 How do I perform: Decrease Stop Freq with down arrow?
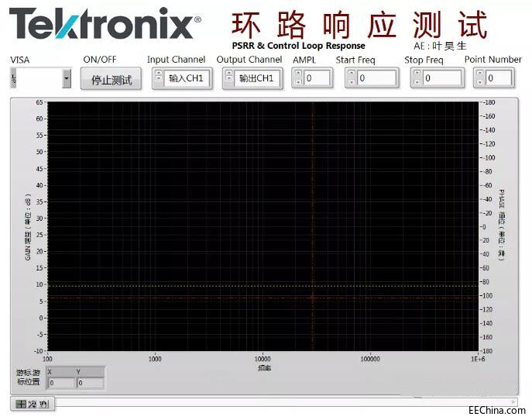point(417,82)
